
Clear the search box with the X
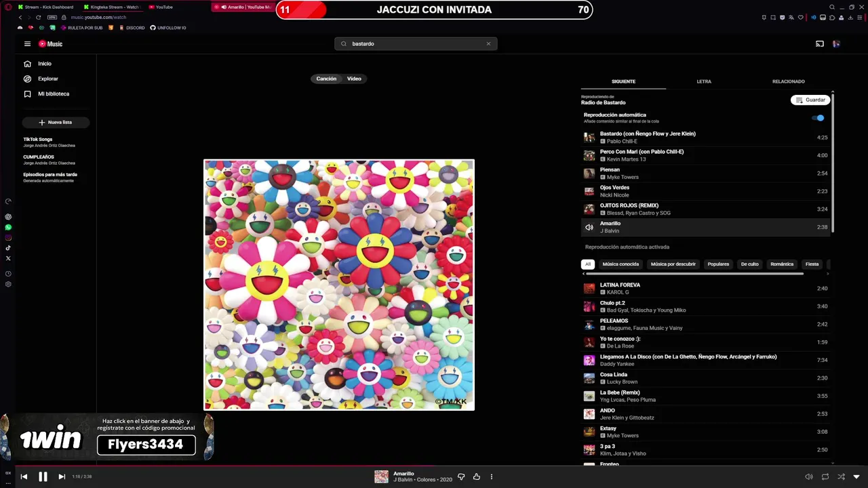tap(488, 43)
